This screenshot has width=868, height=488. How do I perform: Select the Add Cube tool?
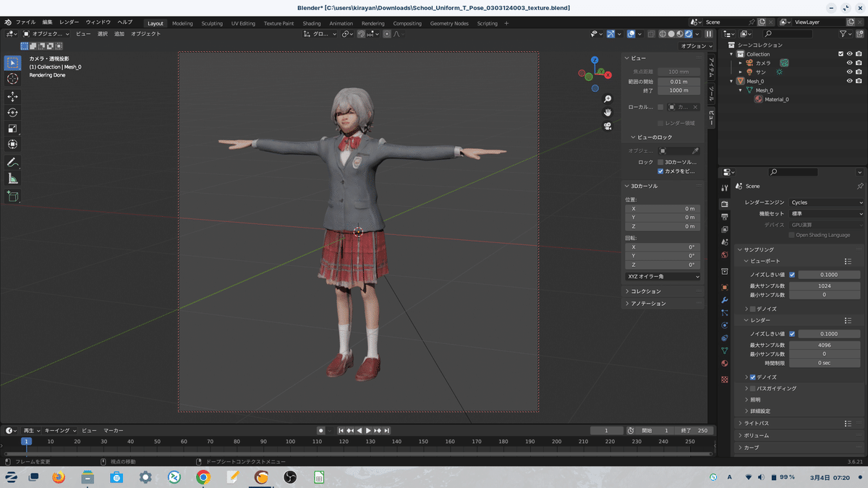(x=12, y=196)
